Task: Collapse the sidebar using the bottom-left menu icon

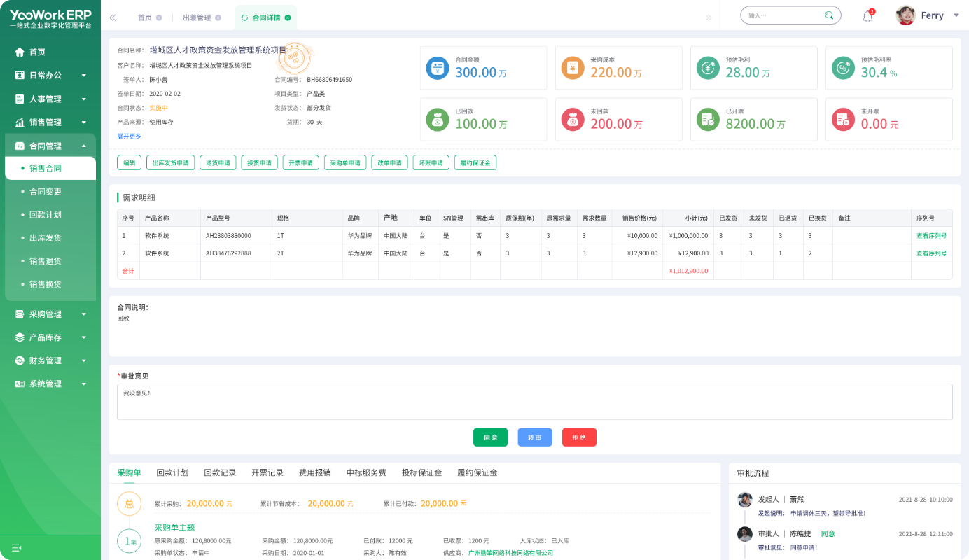Action: (x=17, y=547)
